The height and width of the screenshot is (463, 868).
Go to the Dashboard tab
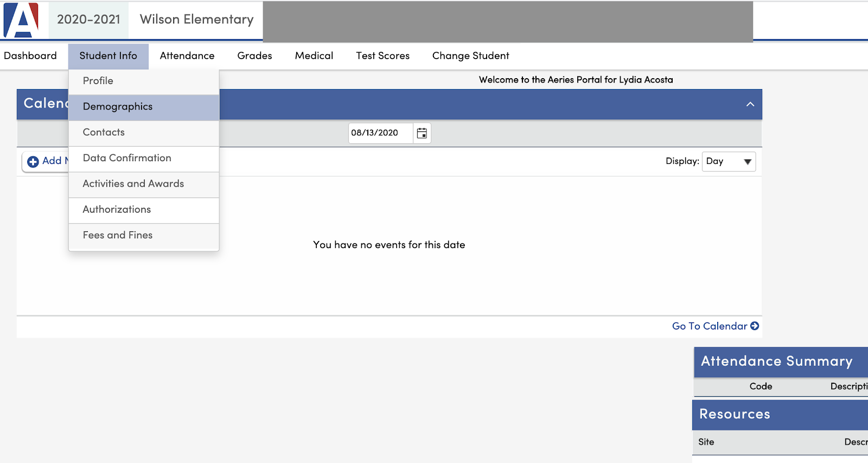(30, 56)
